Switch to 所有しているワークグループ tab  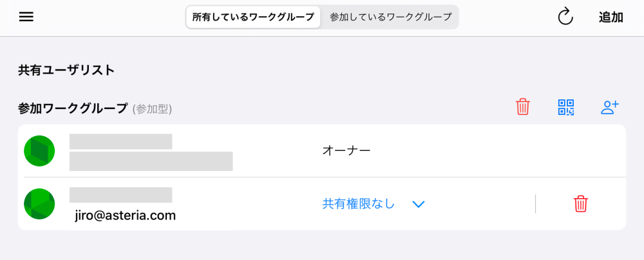coord(253,17)
